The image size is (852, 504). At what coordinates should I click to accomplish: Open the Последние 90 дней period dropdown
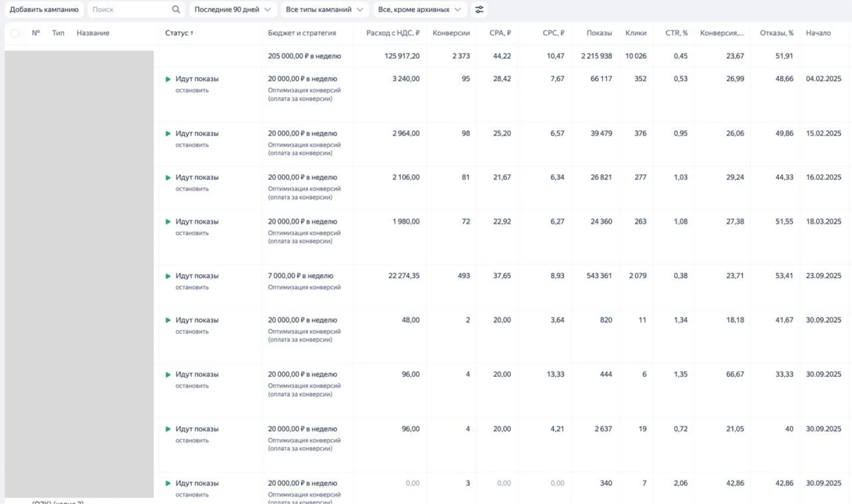(232, 9)
